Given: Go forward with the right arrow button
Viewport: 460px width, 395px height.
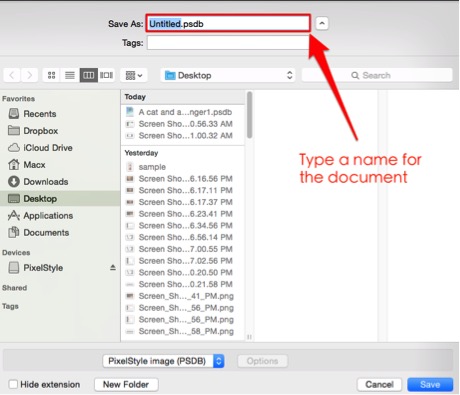Looking at the screenshot, I should [x=29, y=75].
